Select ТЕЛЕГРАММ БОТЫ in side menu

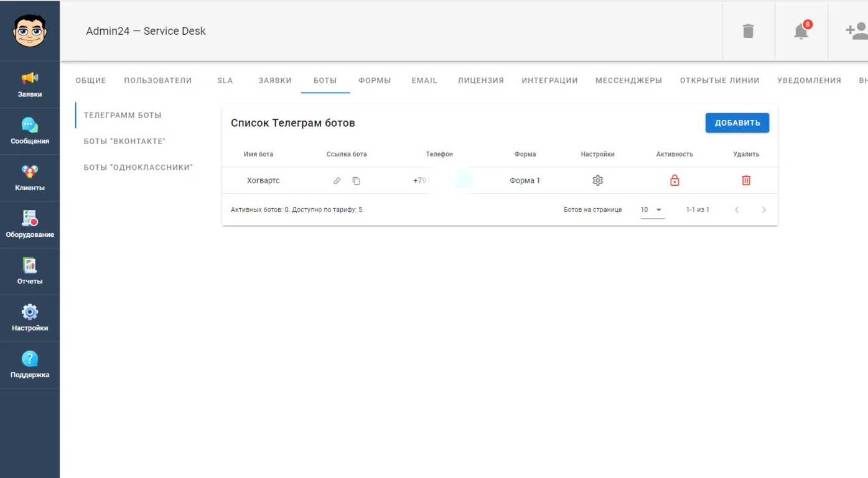coord(123,116)
